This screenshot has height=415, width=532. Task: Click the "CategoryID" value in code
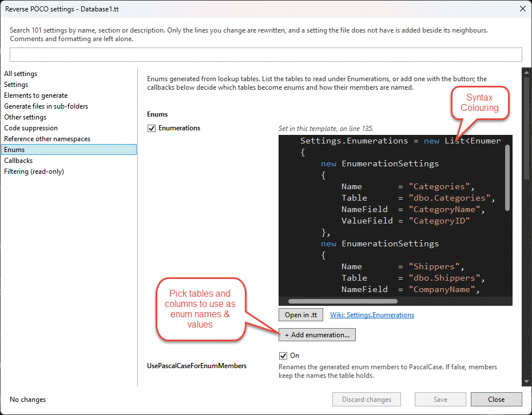[x=439, y=221]
